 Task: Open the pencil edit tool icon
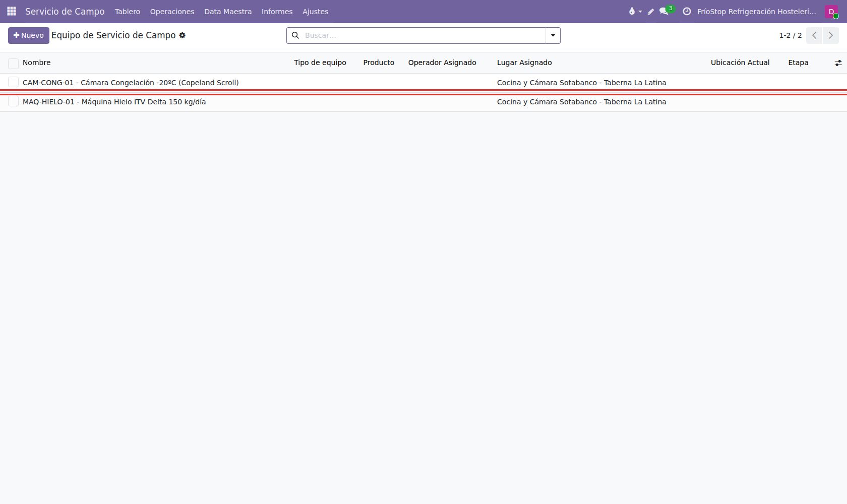click(651, 11)
